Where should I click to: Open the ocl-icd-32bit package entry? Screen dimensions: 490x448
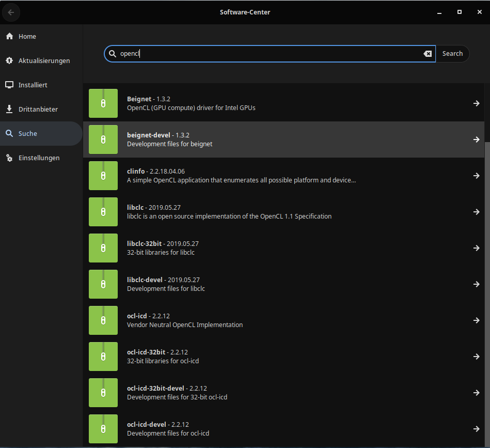click(x=284, y=357)
